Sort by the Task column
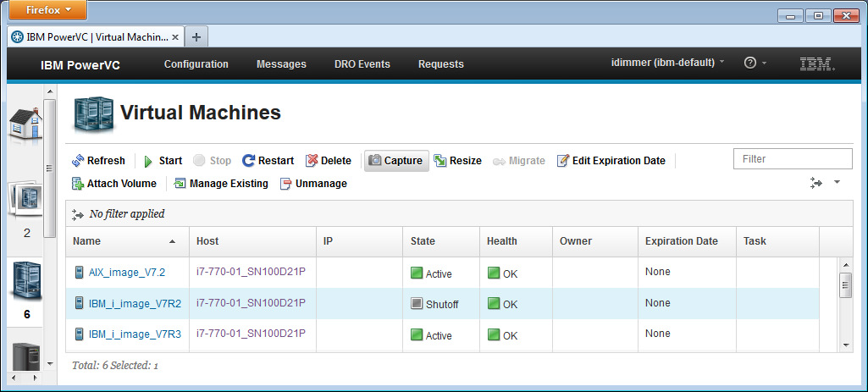This screenshot has width=868, height=392. click(x=777, y=241)
